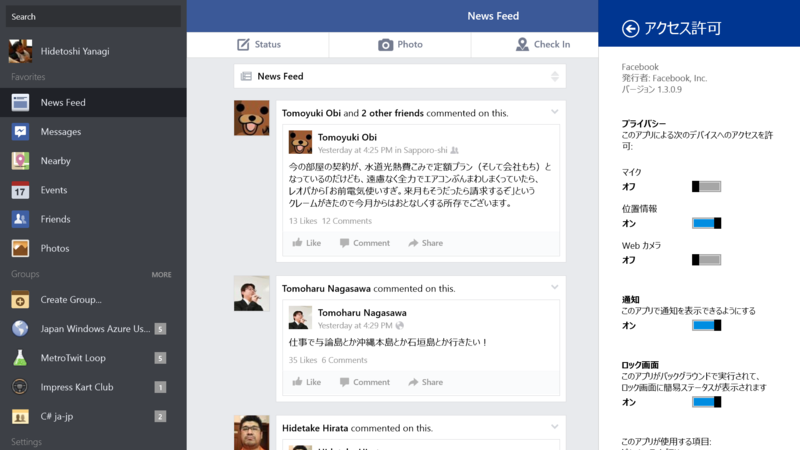Toggle the 位置情報 (location) switch

[x=706, y=223]
